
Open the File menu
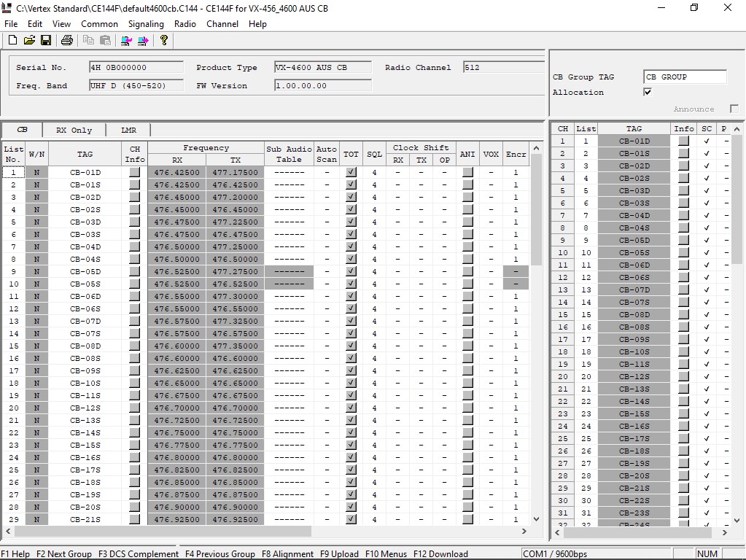point(11,24)
